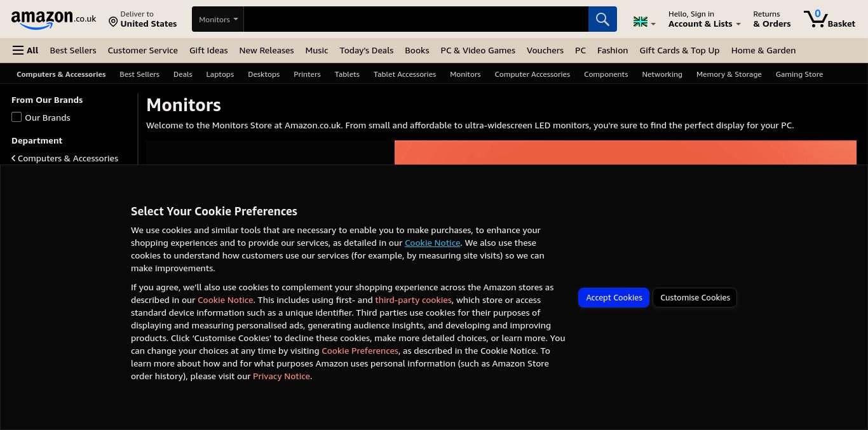Select New Releases in the nav bar
868x430 pixels.
[266, 50]
